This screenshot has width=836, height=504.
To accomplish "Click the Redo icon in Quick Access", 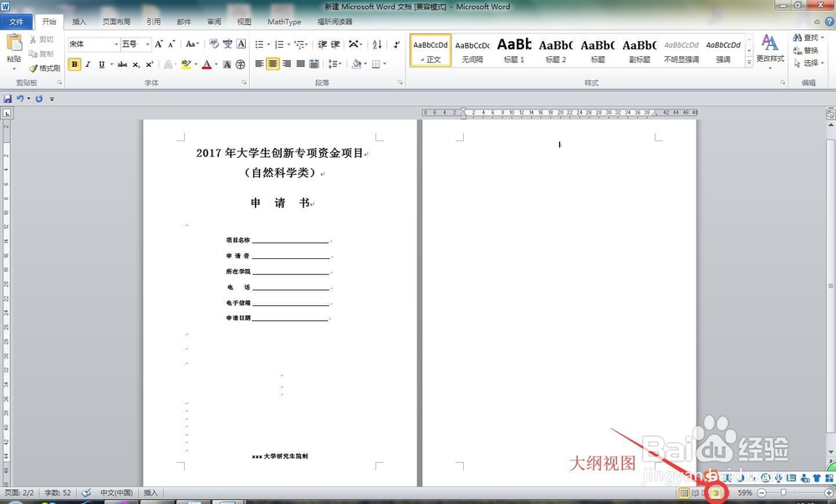I will pos(39,99).
